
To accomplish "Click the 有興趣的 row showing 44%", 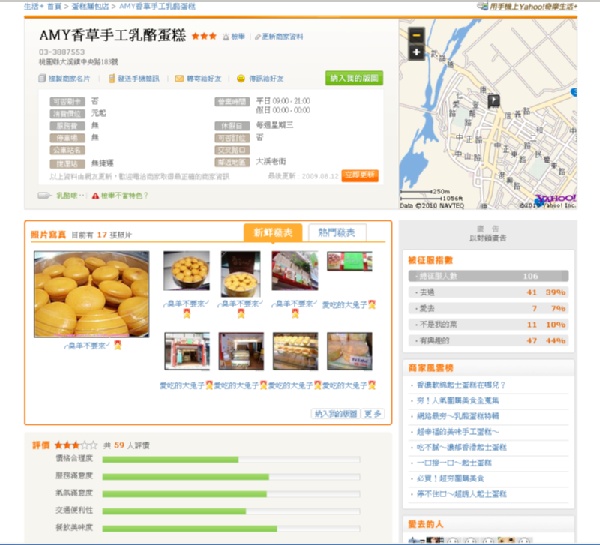I will coord(488,340).
